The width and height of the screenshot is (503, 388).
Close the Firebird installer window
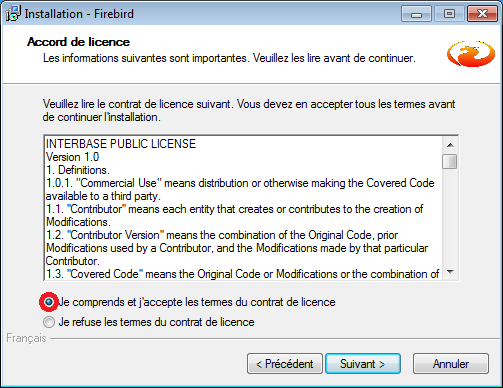482,14
